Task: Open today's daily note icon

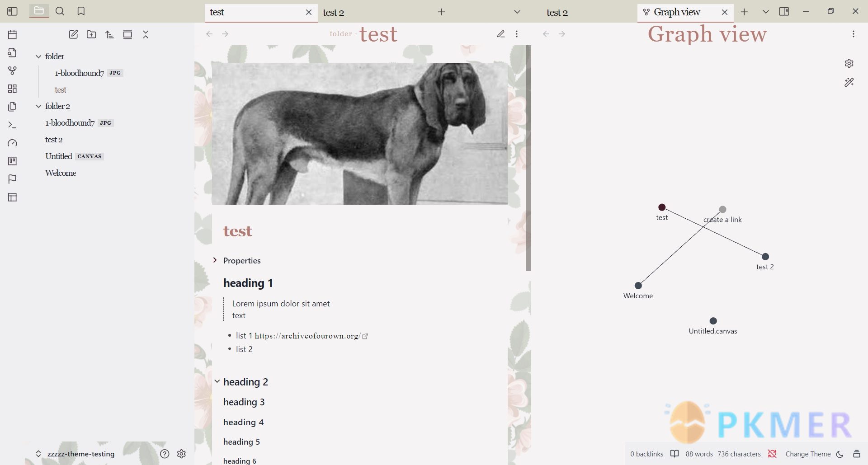Action: [12, 34]
